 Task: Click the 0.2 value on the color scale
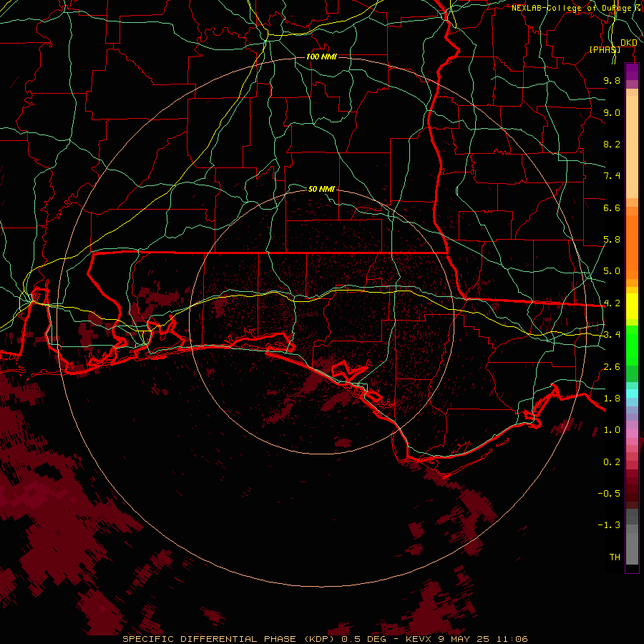click(612, 462)
